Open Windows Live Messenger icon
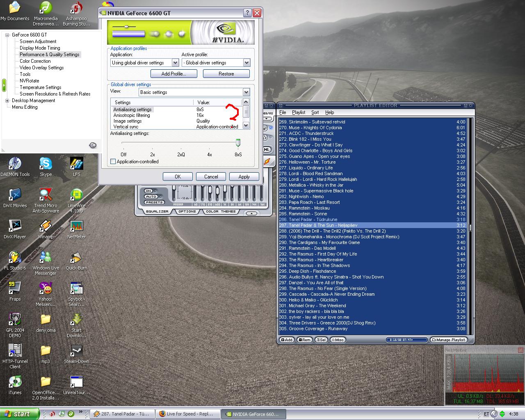 point(46,262)
